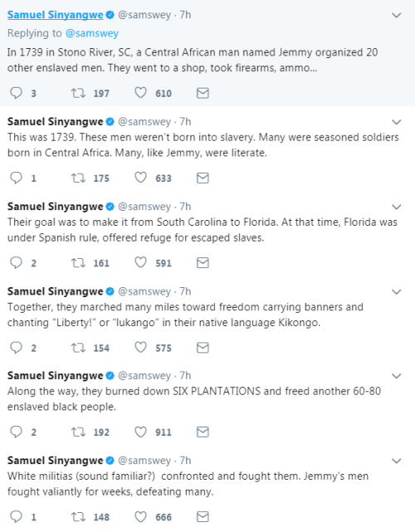Open the chevron menu on SIX PLANTATIONS tweet

[397, 376]
